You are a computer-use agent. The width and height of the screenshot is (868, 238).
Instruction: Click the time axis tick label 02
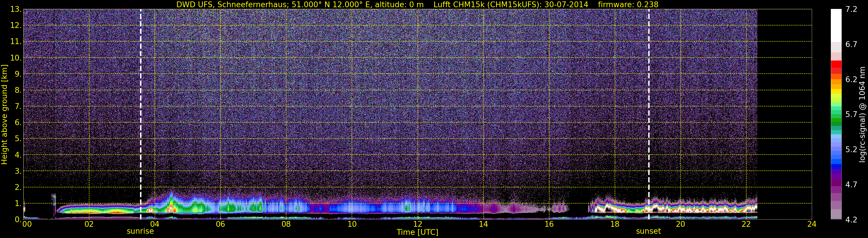click(89, 224)
